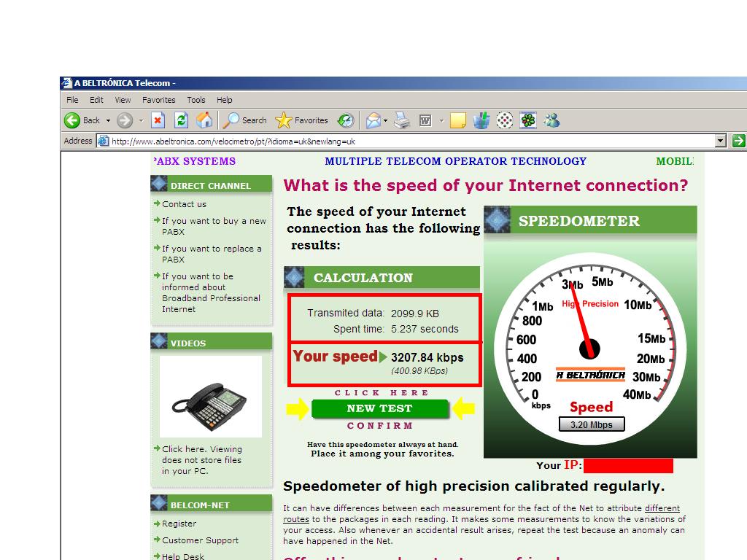Open 'If you want to replace a PABX'

coord(212,254)
